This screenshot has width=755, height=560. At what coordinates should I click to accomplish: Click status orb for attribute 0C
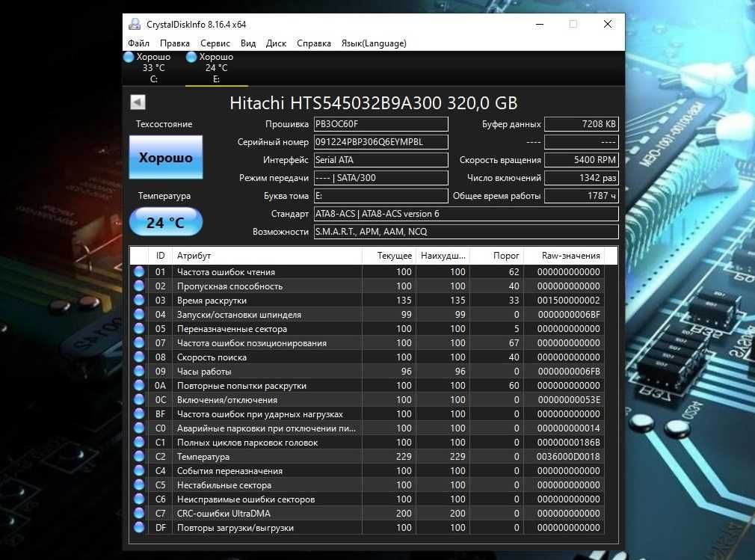pyautogui.click(x=139, y=400)
